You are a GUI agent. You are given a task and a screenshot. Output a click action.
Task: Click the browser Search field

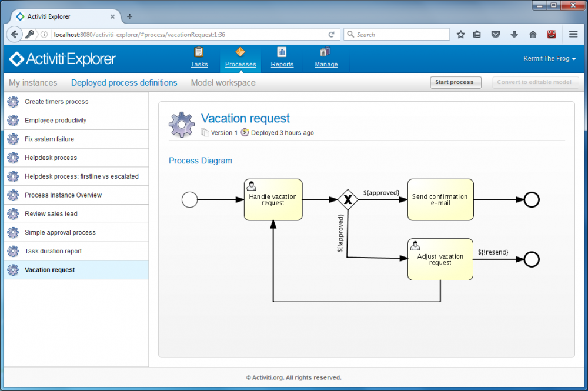coord(396,35)
